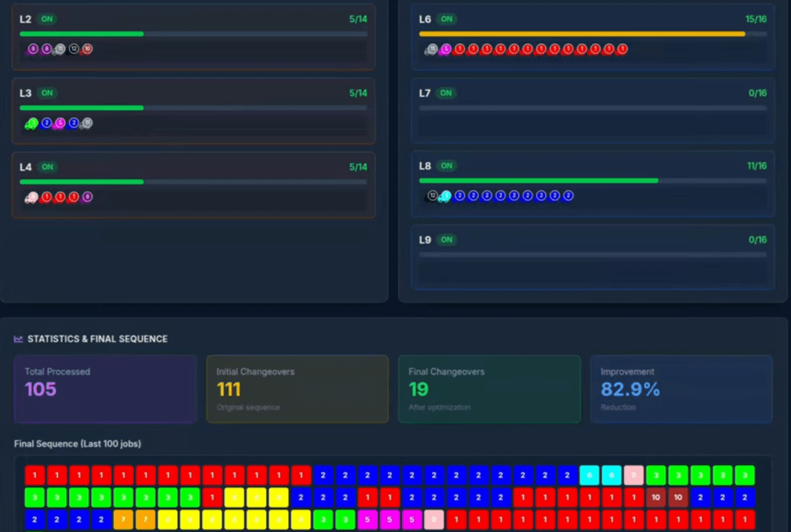Image resolution: width=791 pixels, height=532 pixels.
Task: Select the pink cell after the magenta 5 cells
Action: coord(434,520)
